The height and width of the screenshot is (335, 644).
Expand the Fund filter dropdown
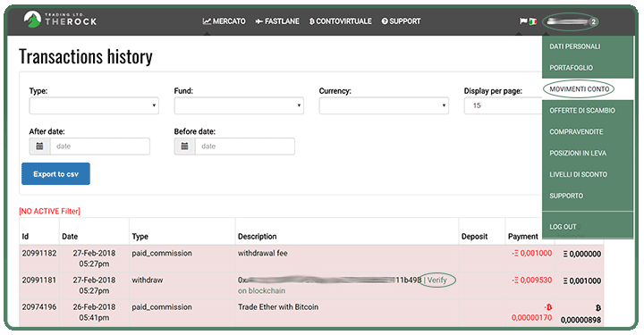coord(239,105)
